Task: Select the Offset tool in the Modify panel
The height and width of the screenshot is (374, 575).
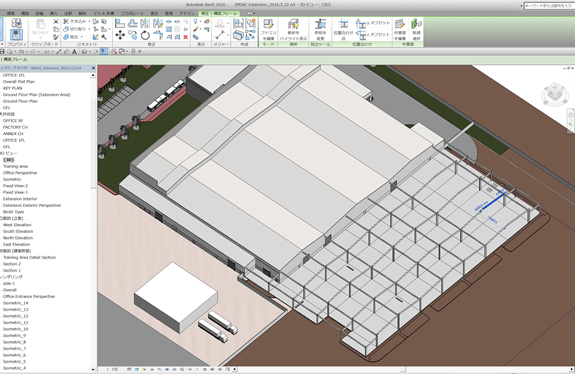Action: pos(133,23)
